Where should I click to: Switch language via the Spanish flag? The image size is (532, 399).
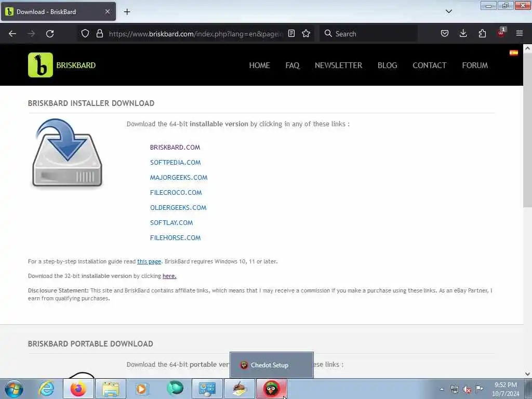(514, 52)
